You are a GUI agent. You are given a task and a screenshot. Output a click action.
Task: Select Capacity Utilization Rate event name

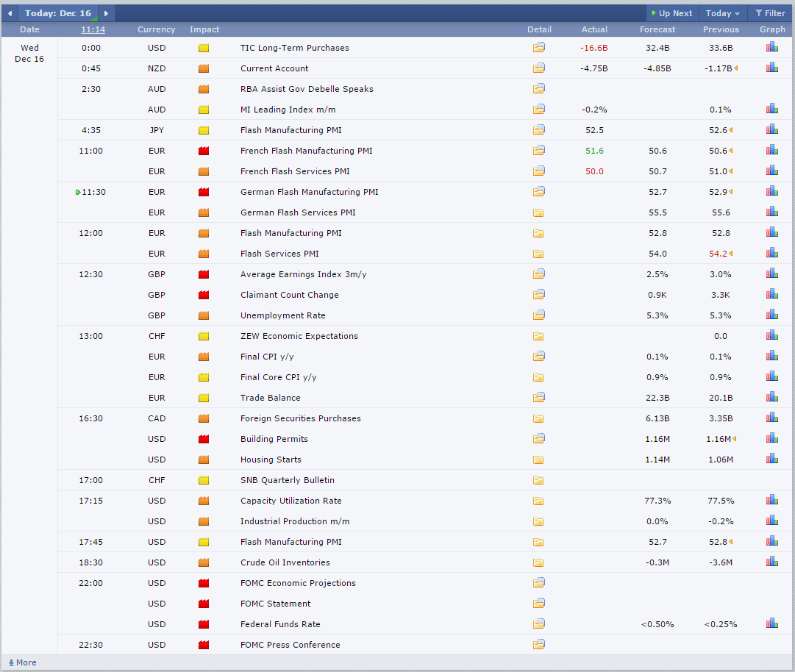point(290,501)
